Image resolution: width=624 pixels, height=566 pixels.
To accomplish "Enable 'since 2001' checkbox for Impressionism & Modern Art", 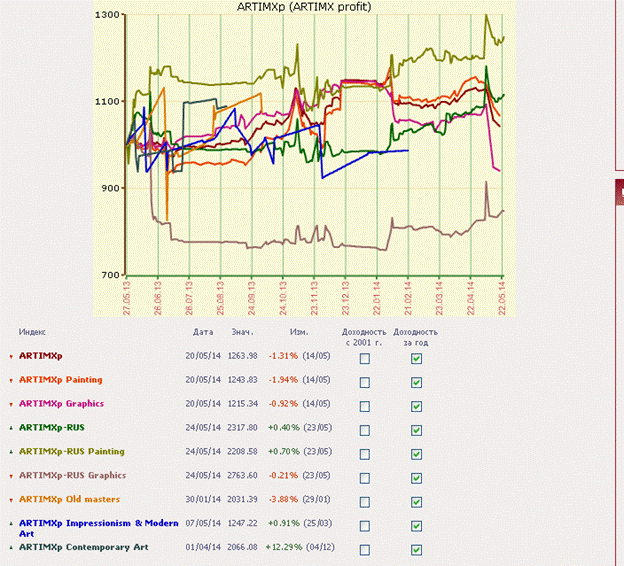I will 365,526.
